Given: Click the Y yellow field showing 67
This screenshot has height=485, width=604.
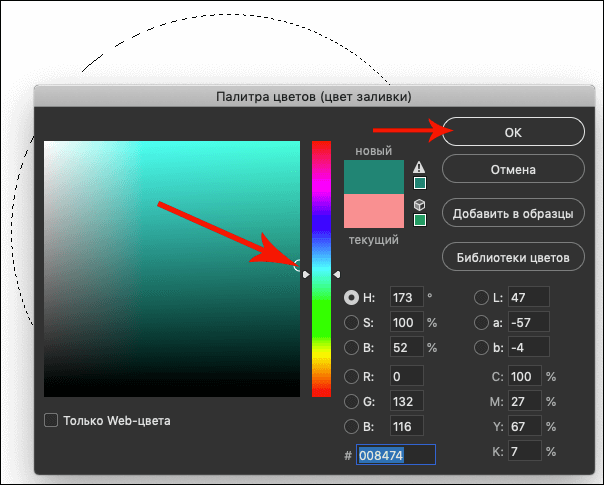Looking at the screenshot, I should click(x=525, y=426).
